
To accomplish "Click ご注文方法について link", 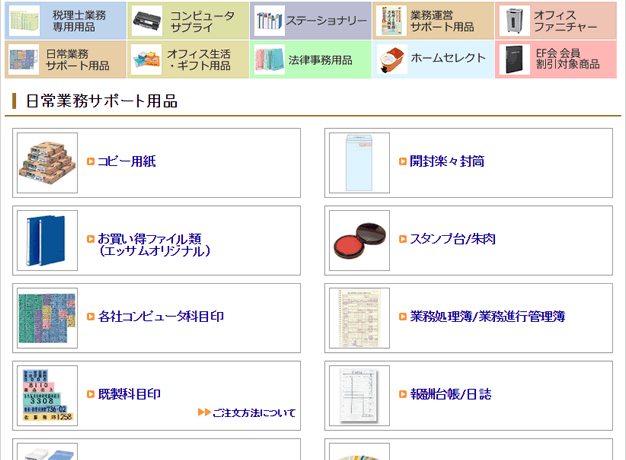I will point(254,412).
